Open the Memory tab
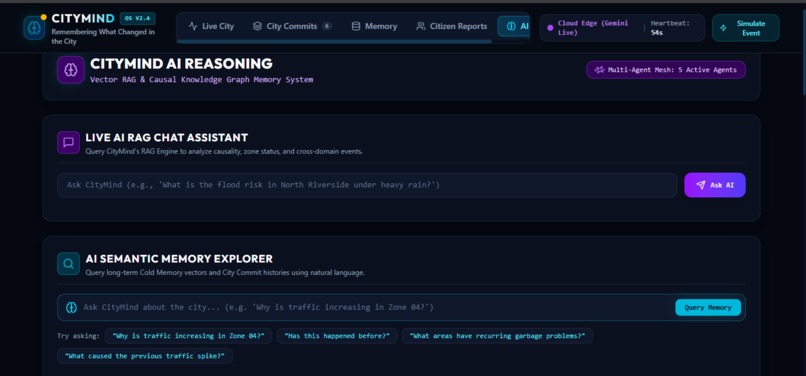 pos(374,26)
